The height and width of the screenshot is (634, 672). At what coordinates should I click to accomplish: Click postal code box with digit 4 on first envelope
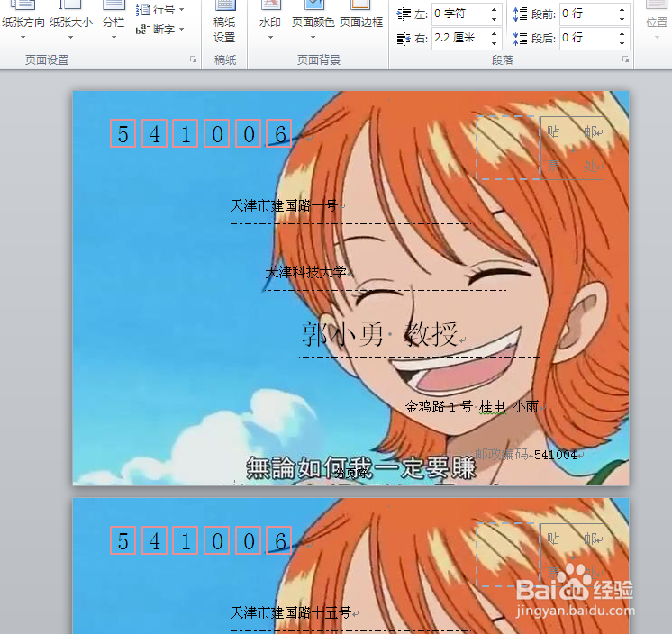154,133
